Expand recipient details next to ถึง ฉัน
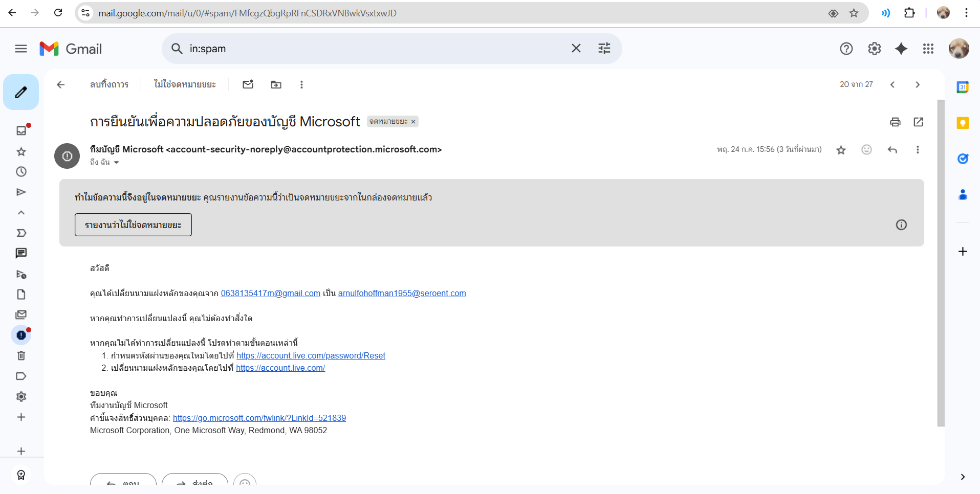980x494 pixels. coord(116,162)
